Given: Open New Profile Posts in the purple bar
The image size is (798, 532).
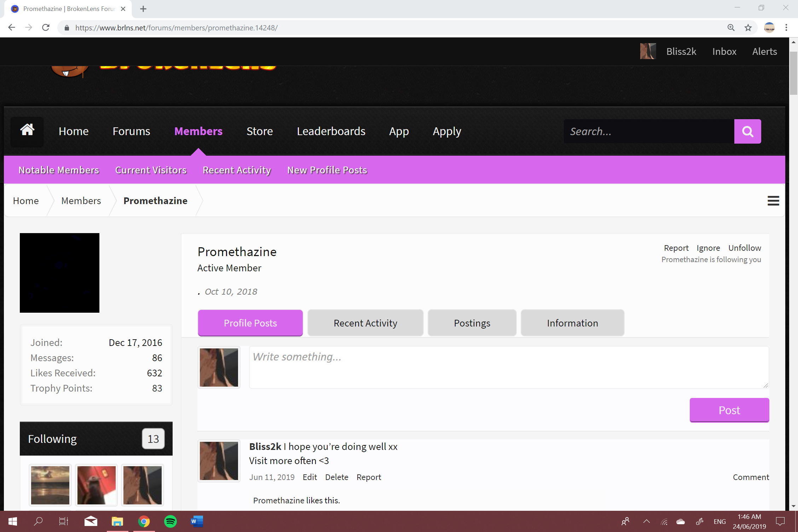Looking at the screenshot, I should point(327,170).
